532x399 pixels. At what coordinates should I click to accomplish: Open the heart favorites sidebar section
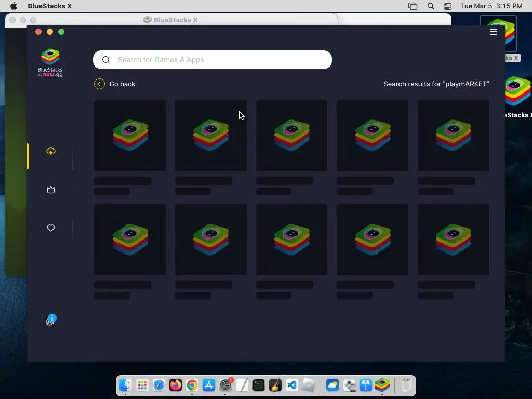point(51,228)
